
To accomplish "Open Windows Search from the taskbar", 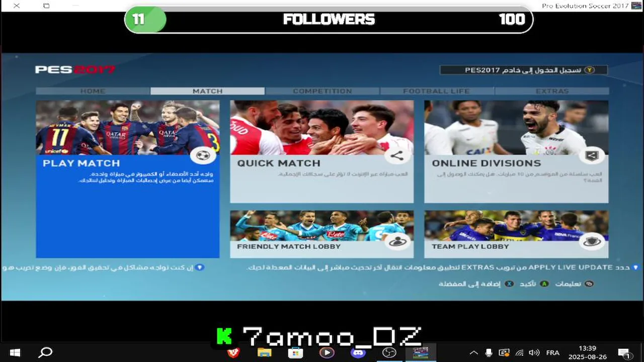I will [x=45, y=352].
